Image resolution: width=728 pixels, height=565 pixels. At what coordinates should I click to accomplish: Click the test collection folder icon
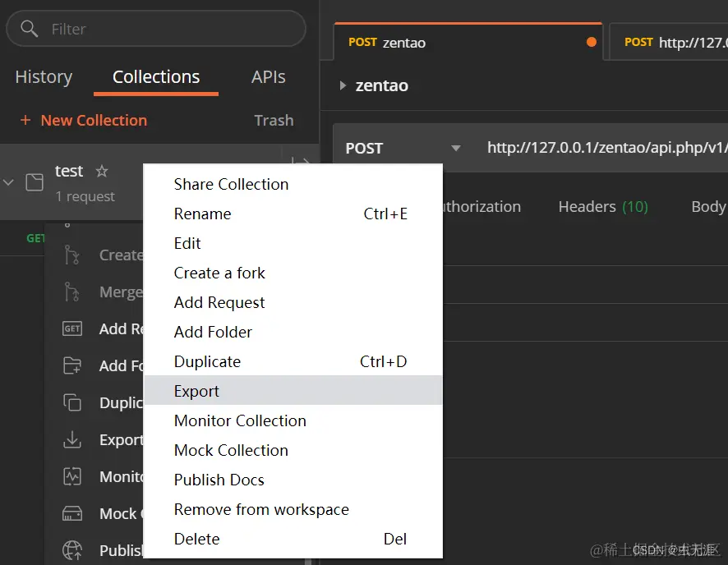pyautogui.click(x=35, y=182)
